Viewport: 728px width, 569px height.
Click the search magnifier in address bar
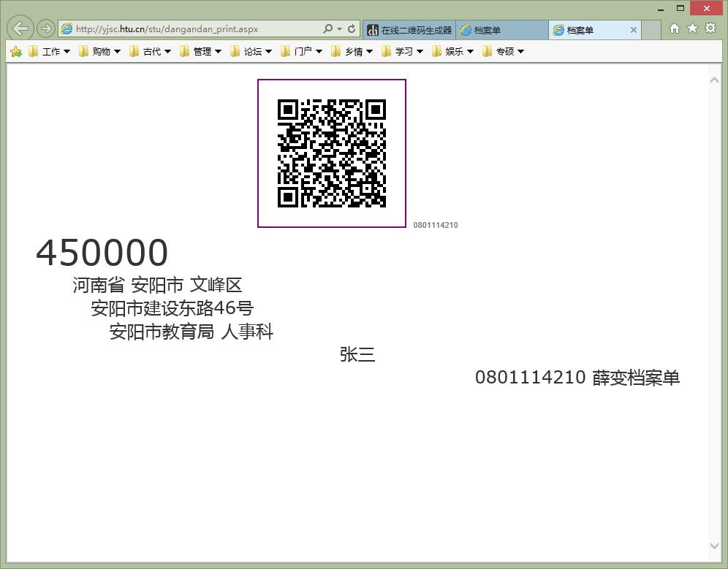coord(327,29)
